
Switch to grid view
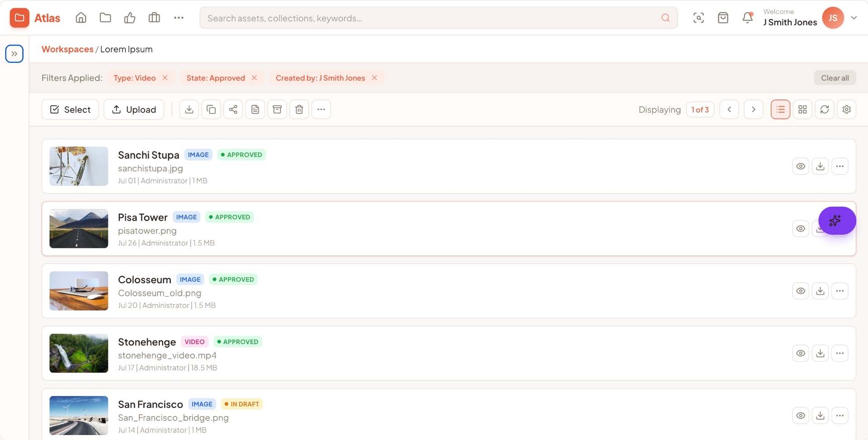coord(802,109)
